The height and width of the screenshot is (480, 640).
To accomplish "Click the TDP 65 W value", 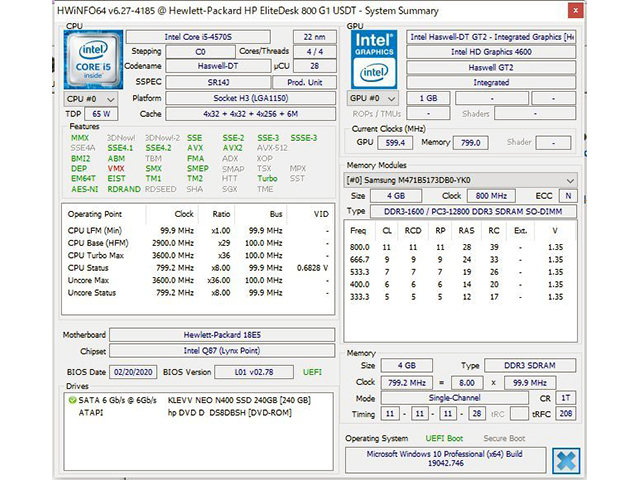I will pos(101,114).
